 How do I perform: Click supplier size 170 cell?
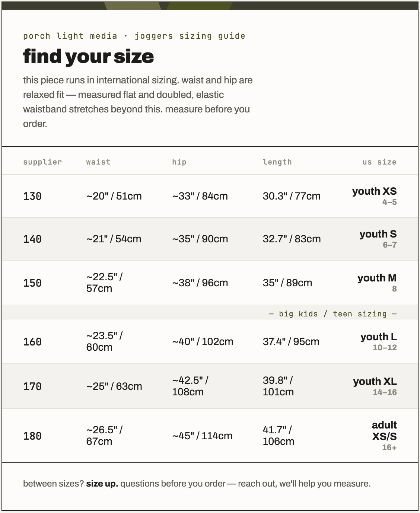pos(32,386)
